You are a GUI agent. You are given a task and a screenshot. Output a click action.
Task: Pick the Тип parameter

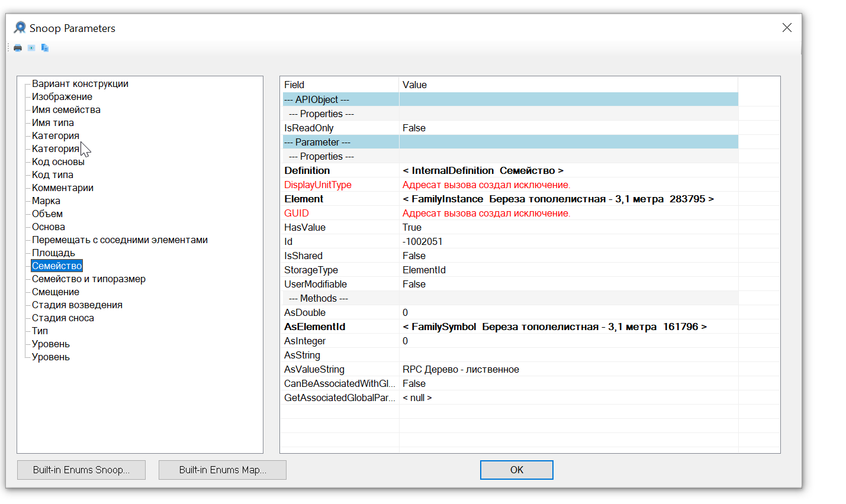40,331
